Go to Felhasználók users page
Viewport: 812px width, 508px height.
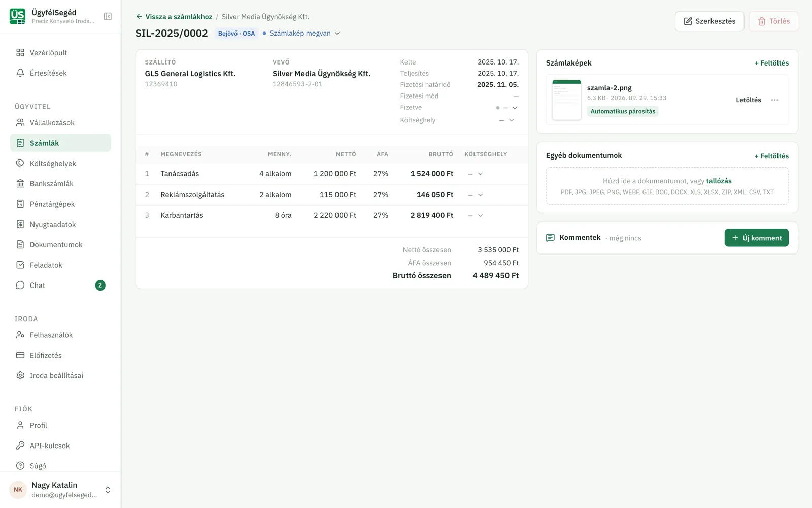(x=60, y=335)
